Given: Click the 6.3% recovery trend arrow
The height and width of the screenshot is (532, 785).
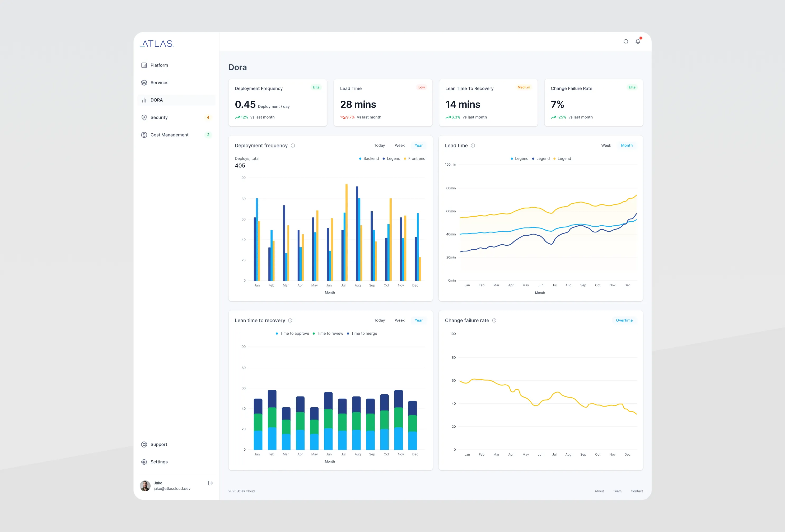Looking at the screenshot, I should point(448,117).
